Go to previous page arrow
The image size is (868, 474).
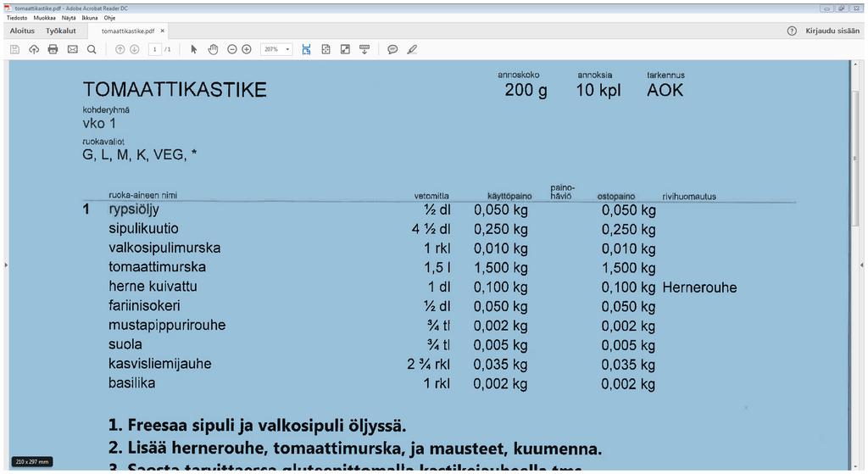(120, 49)
